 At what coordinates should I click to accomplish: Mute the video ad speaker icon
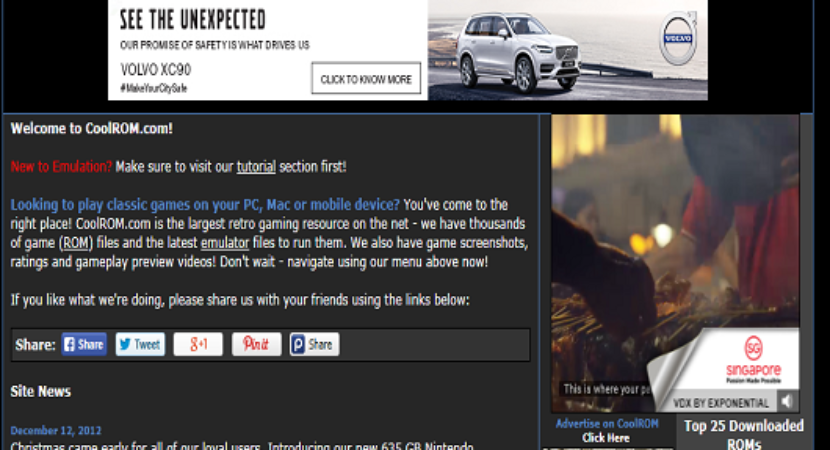pos(788,401)
